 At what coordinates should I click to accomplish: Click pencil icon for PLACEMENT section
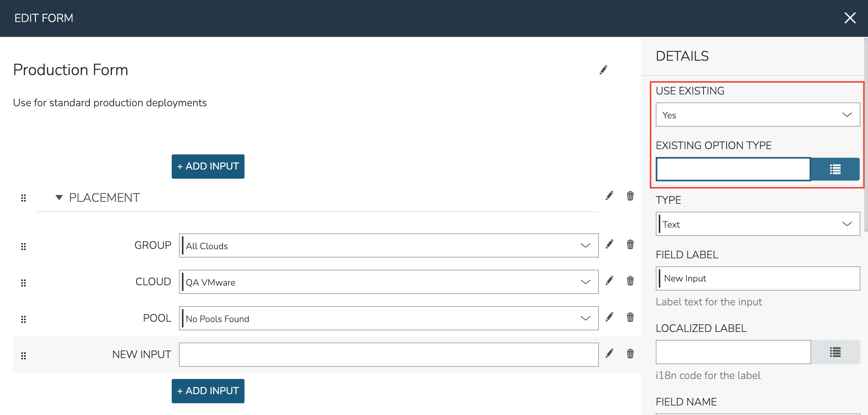[x=609, y=196]
